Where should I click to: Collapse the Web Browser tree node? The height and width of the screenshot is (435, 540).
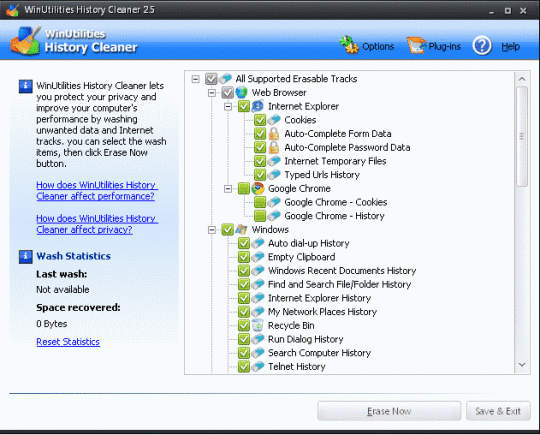click(x=212, y=93)
